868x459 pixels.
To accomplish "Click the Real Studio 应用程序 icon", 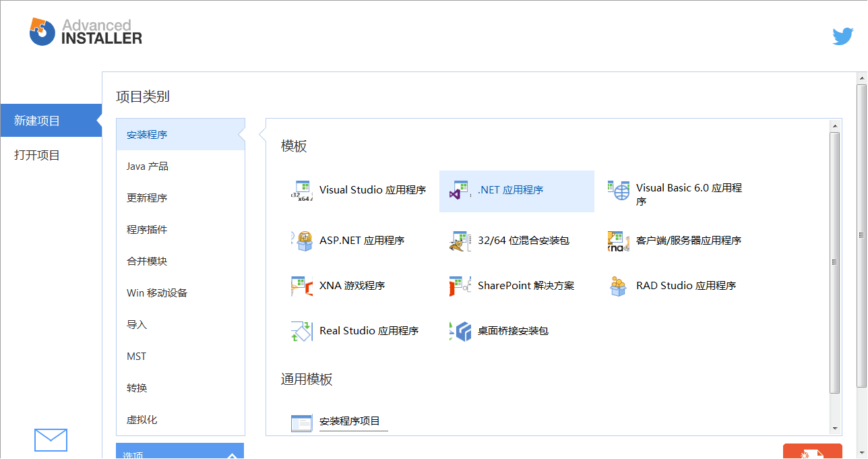I will click(x=302, y=331).
